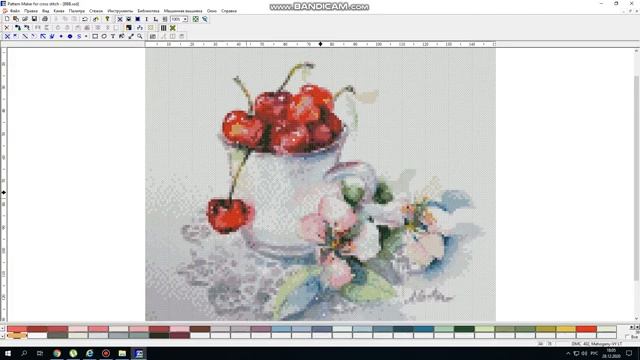Open the zoom percentage dropdown
The height and width of the screenshot is (360, 640).
(185, 19)
